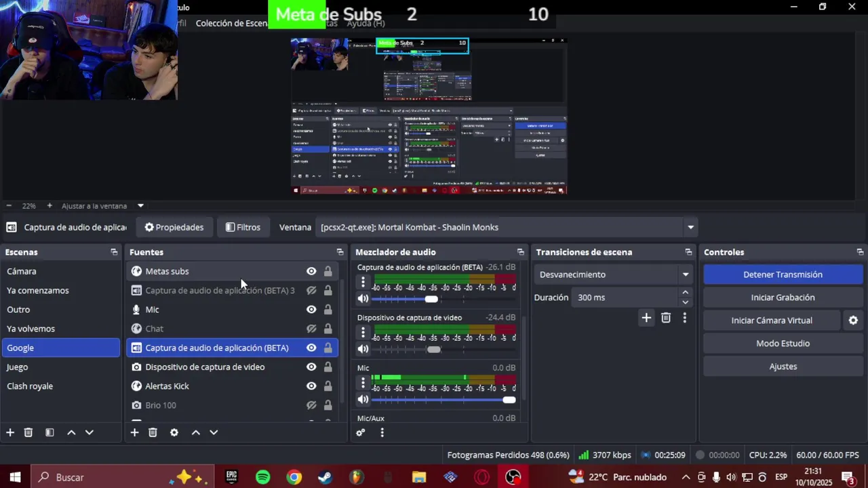The height and width of the screenshot is (488, 868).
Task: Open Epic Games launcher from taskbar
Action: 231,477
